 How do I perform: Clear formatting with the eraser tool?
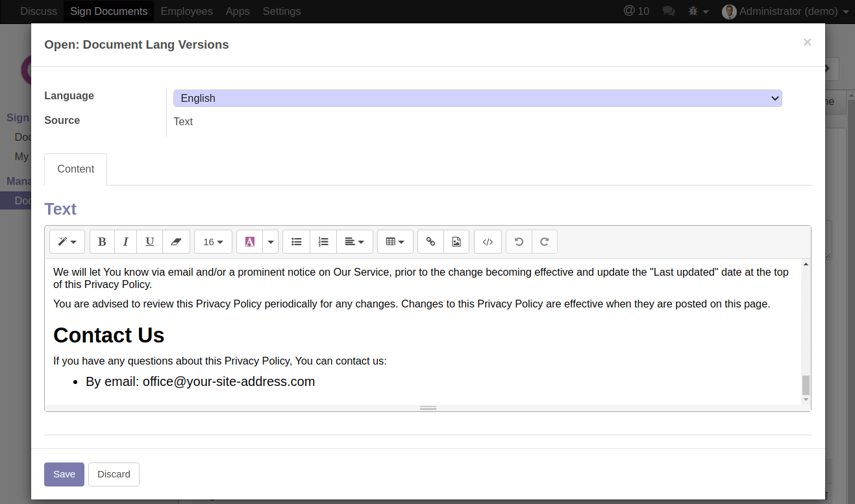pyautogui.click(x=175, y=241)
